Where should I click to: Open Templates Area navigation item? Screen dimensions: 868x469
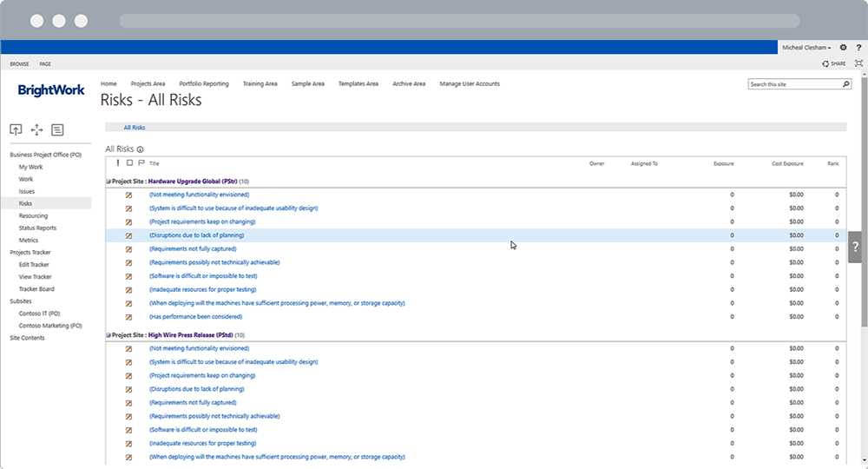pyautogui.click(x=358, y=83)
